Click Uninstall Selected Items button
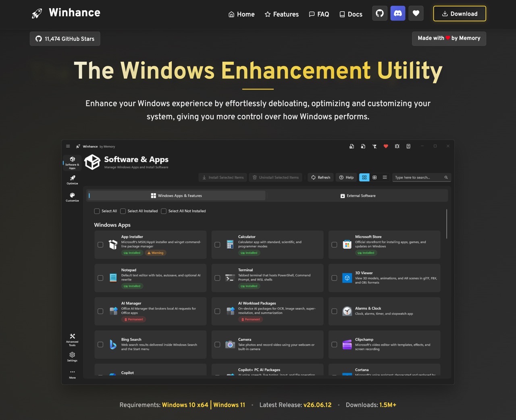This screenshot has height=420, width=516. click(x=276, y=177)
